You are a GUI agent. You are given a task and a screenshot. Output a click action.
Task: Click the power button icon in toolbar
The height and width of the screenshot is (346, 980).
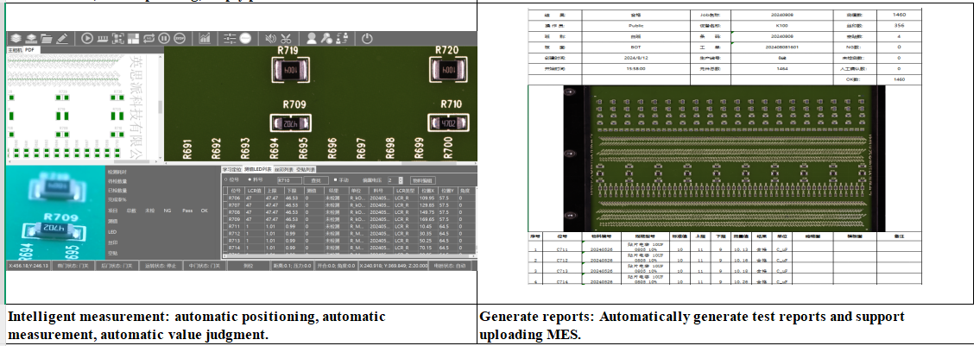(367, 38)
